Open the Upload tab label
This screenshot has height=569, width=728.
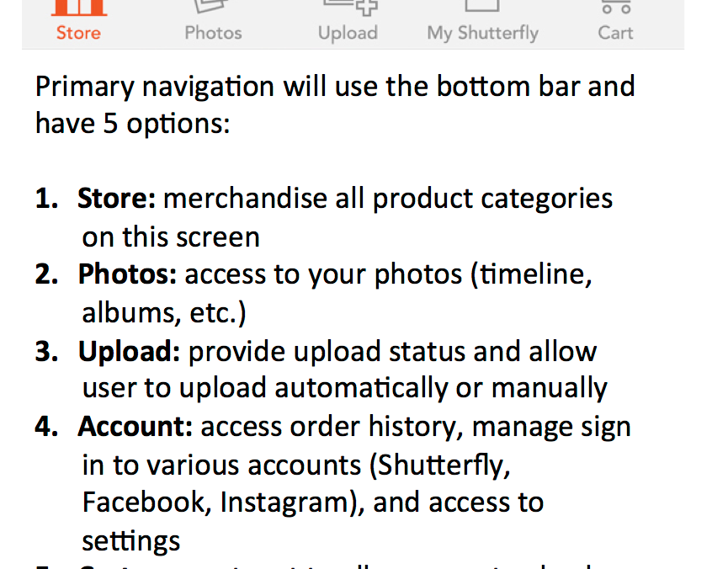pos(348,34)
